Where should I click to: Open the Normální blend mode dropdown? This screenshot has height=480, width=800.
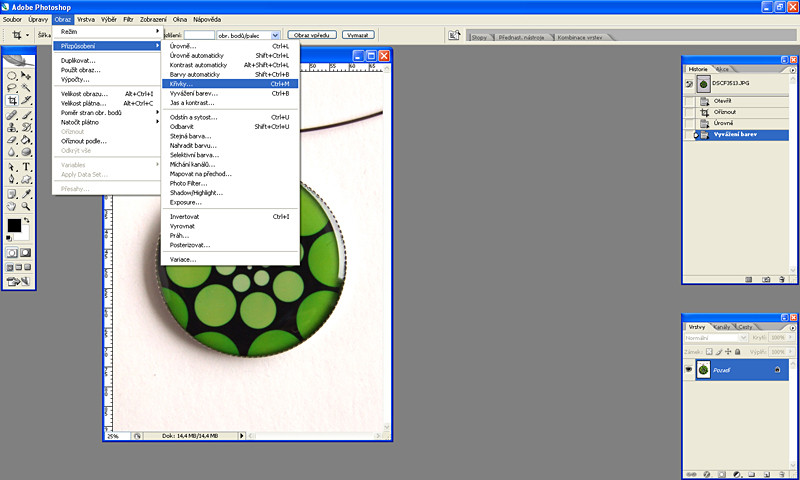[714, 338]
